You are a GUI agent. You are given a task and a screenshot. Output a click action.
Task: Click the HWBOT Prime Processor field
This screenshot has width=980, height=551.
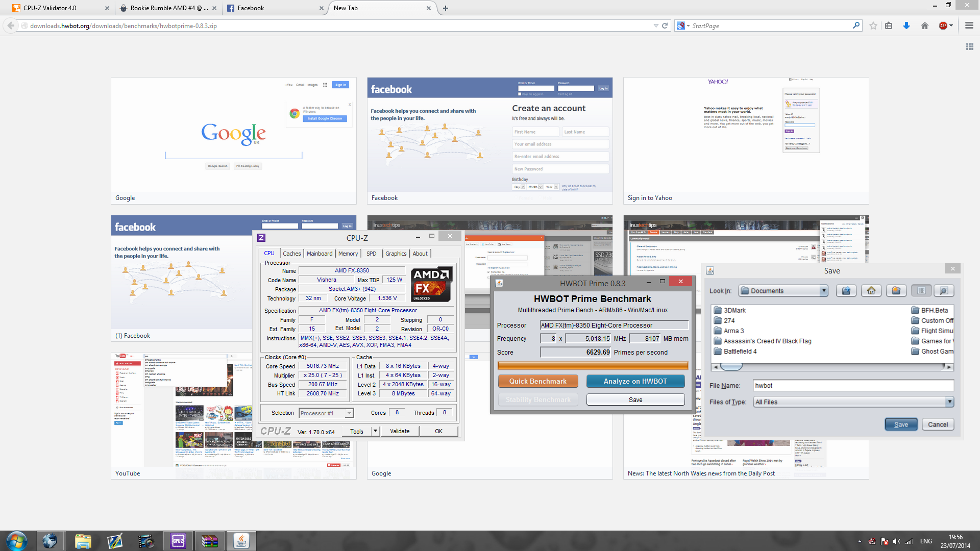pos(614,325)
